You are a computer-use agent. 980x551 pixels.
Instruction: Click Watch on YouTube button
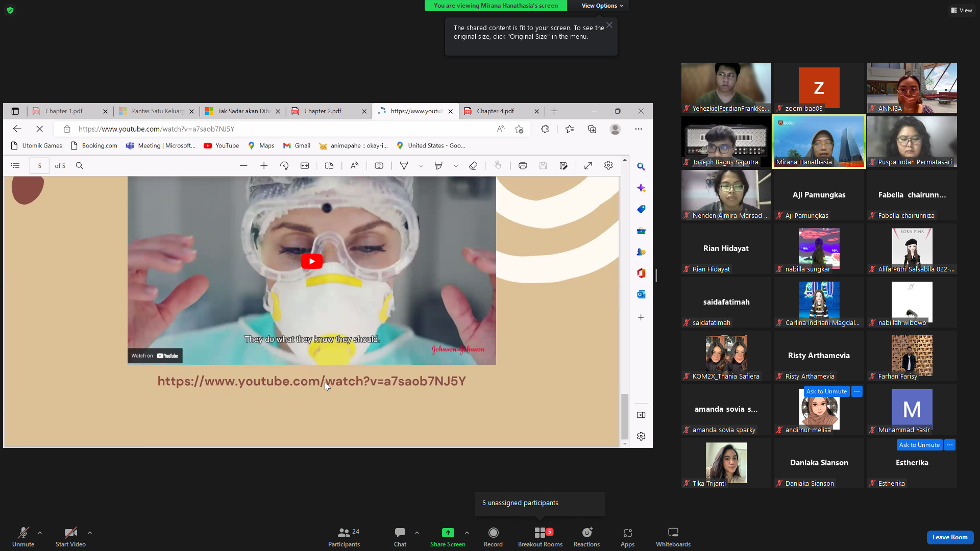[155, 356]
